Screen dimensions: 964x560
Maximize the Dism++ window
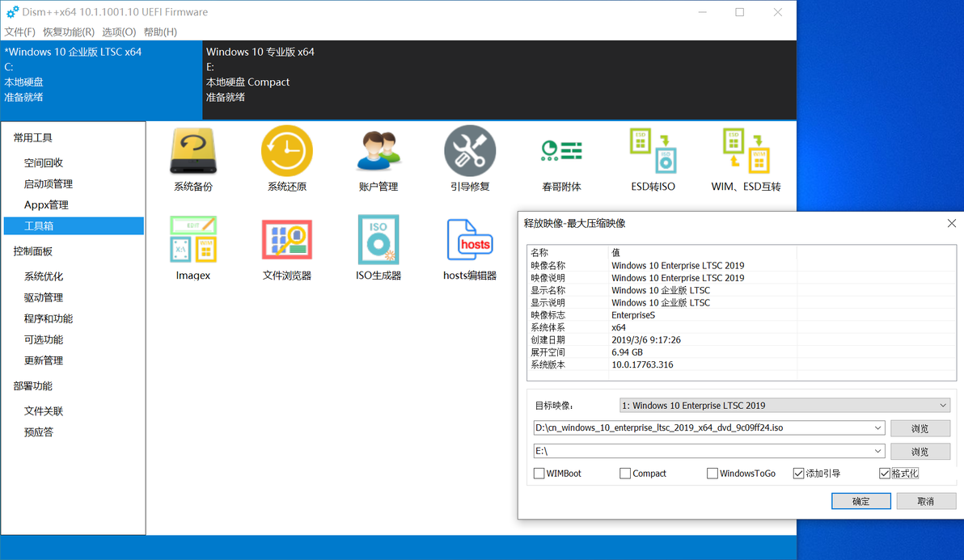click(x=740, y=12)
